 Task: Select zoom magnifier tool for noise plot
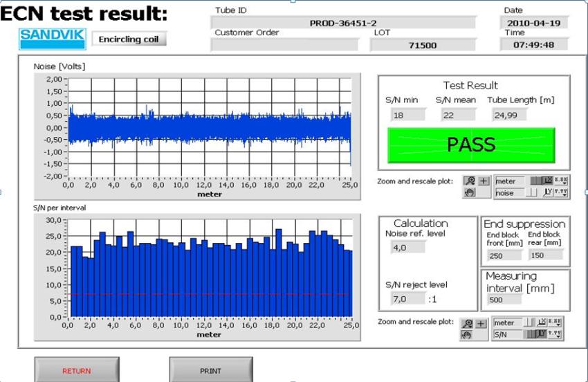(470, 181)
